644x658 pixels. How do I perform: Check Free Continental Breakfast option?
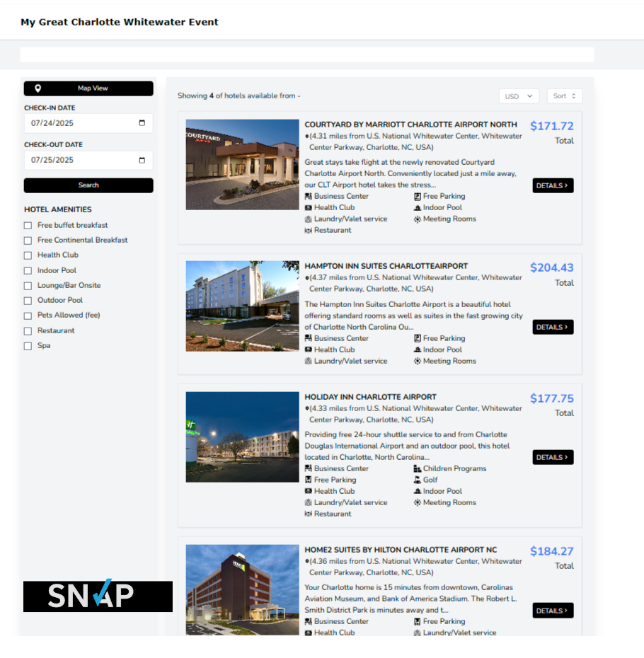pyautogui.click(x=28, y=241)
